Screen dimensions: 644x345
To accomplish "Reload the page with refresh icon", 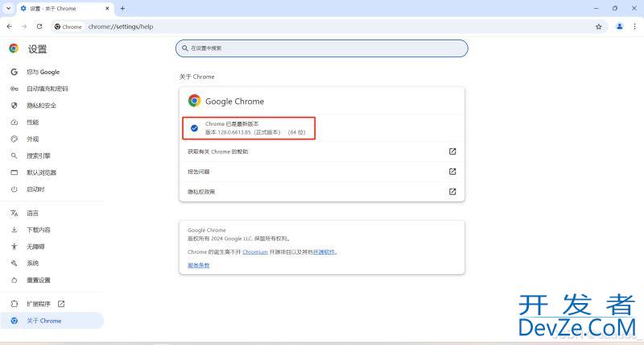I will (39, 27).
